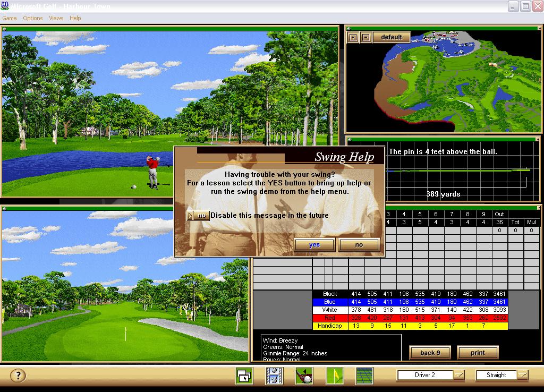Click the Red tee yardage row label
The image size is (544, 392).
329,318
